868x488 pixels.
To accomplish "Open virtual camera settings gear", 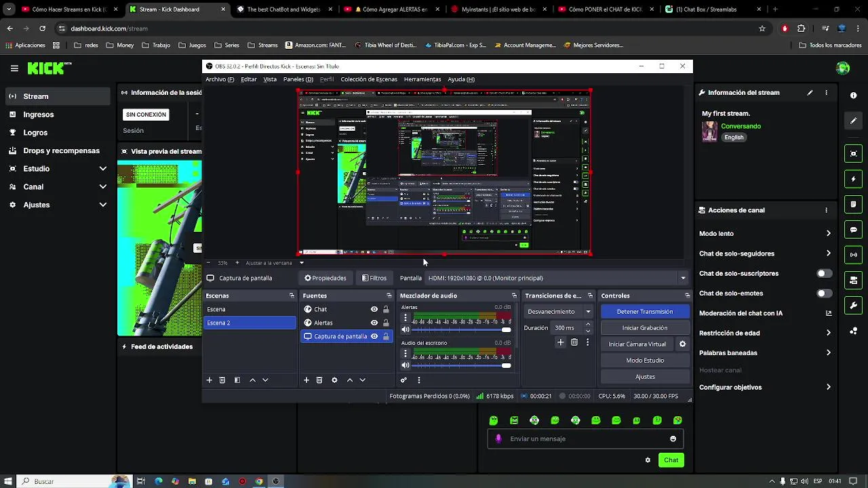I will [683, 344].
